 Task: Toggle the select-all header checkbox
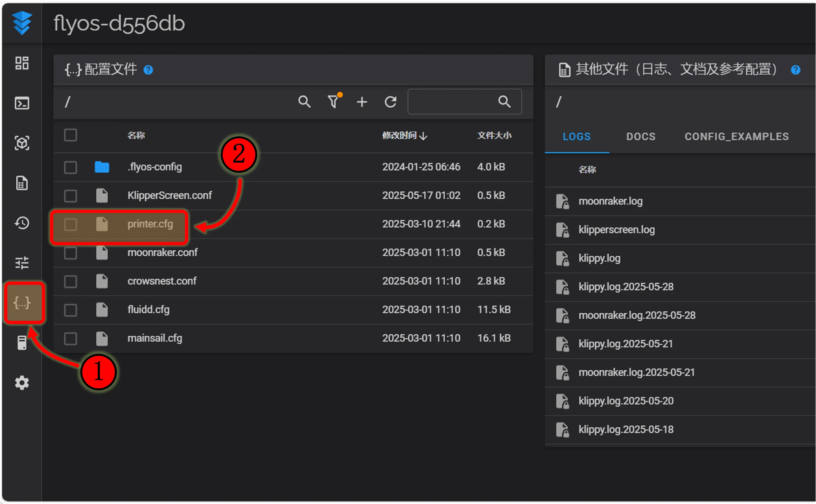point(70,135)
